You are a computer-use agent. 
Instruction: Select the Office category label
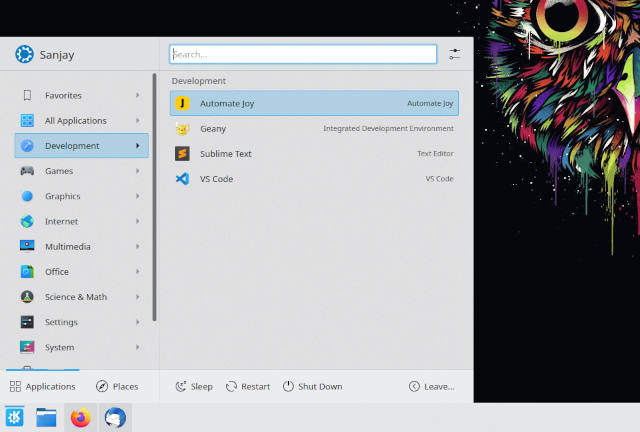point(57,272)
